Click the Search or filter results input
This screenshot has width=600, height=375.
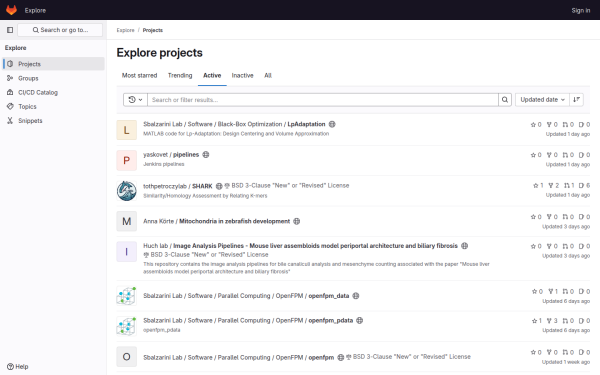coord(323,100)
